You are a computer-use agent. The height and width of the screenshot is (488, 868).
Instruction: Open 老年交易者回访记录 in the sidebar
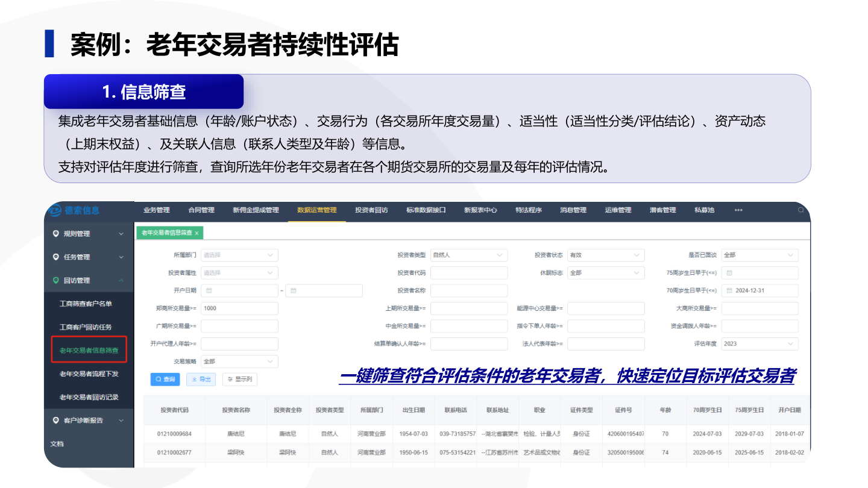[89, 397]
